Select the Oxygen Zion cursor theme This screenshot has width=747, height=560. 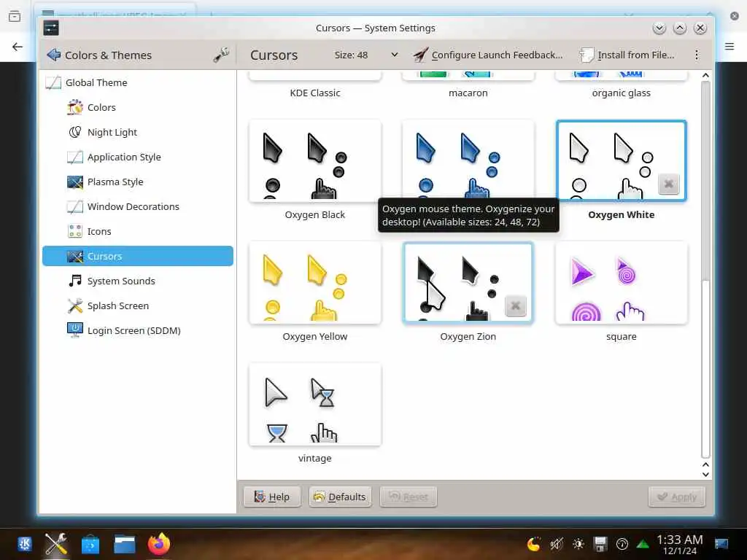pyautogui.click(x=468, y=283)
